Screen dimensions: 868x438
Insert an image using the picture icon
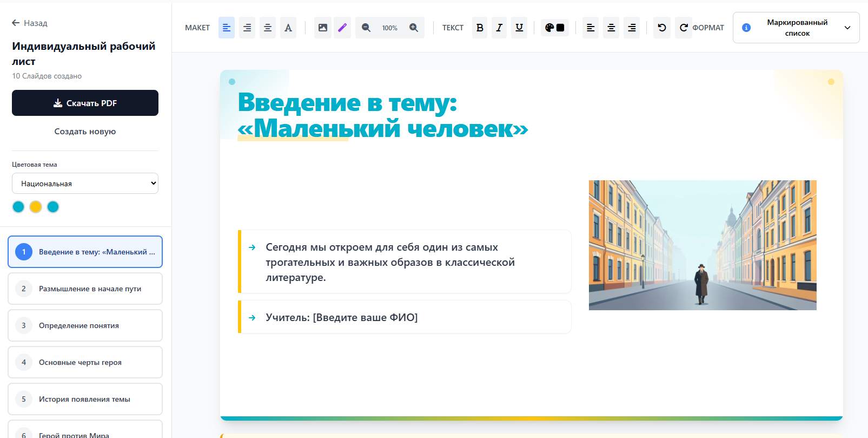click(323, 28)
